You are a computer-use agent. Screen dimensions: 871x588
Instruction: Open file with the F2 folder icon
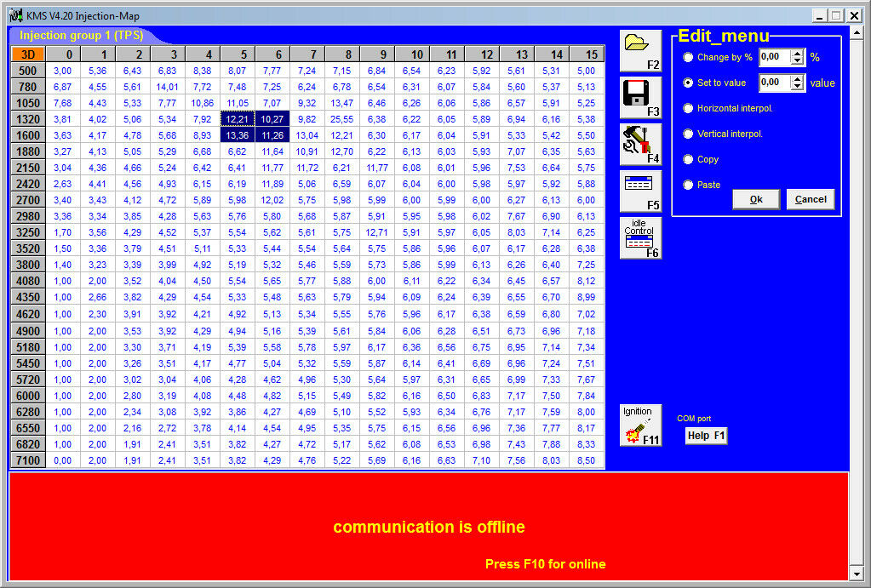click(x=640, y=51)
